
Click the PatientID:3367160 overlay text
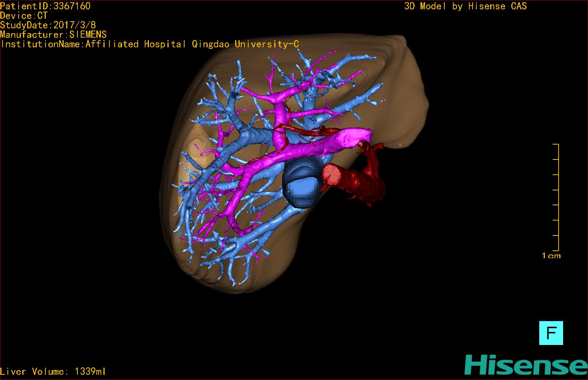pos(45,6)
